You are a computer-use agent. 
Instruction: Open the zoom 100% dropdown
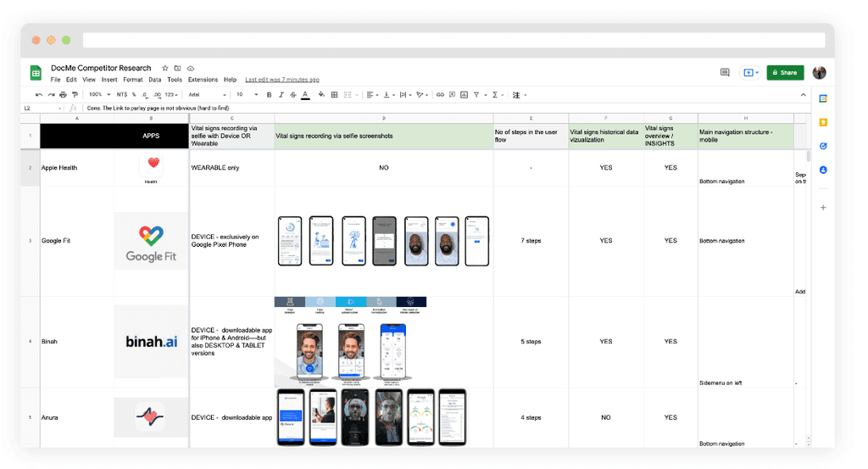[100, 95]
